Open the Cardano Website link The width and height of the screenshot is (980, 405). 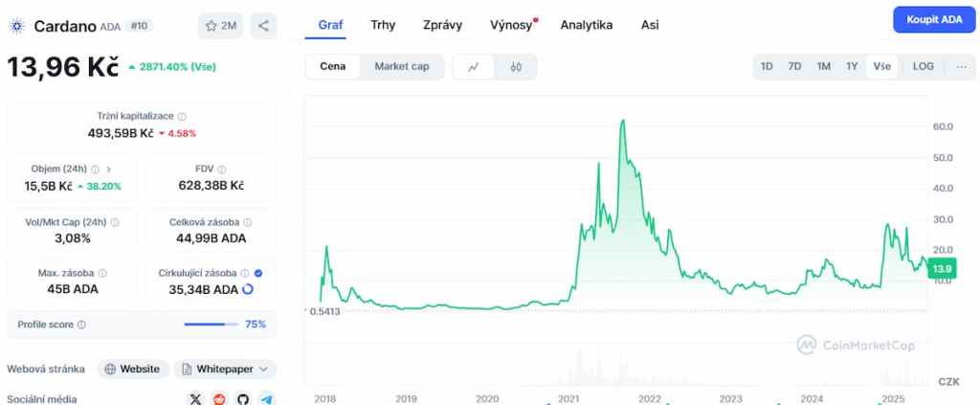pos(133,369)
